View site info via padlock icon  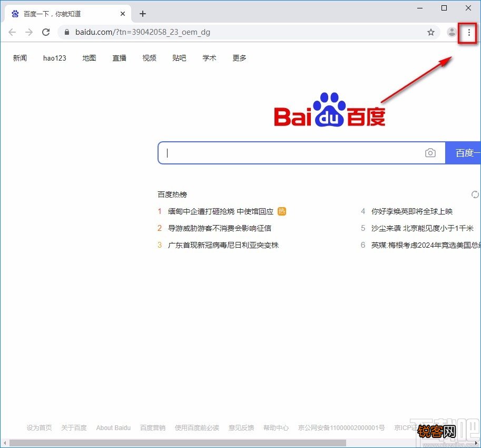(67, 32)
